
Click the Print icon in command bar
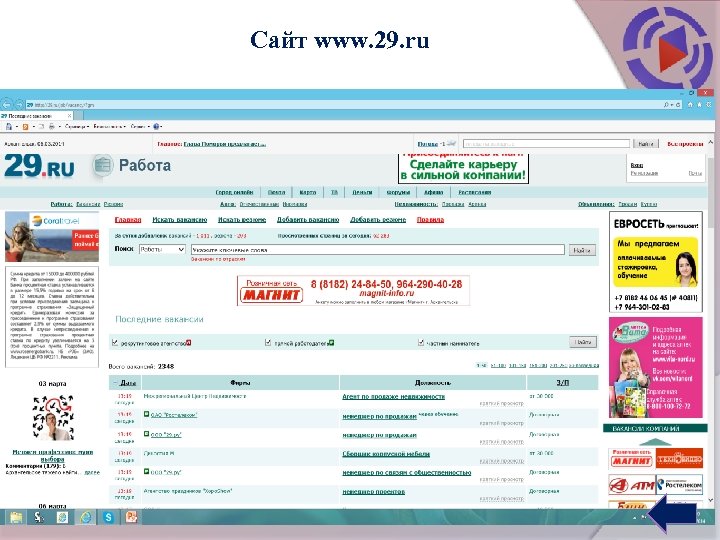coord(51,126)
